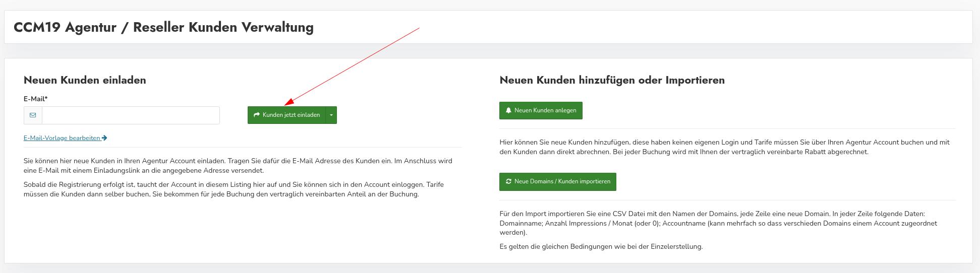Click the 'Neue Domains / Kunden importieren' button
This screenshot has height=273, width=980.
click(558, 182)
